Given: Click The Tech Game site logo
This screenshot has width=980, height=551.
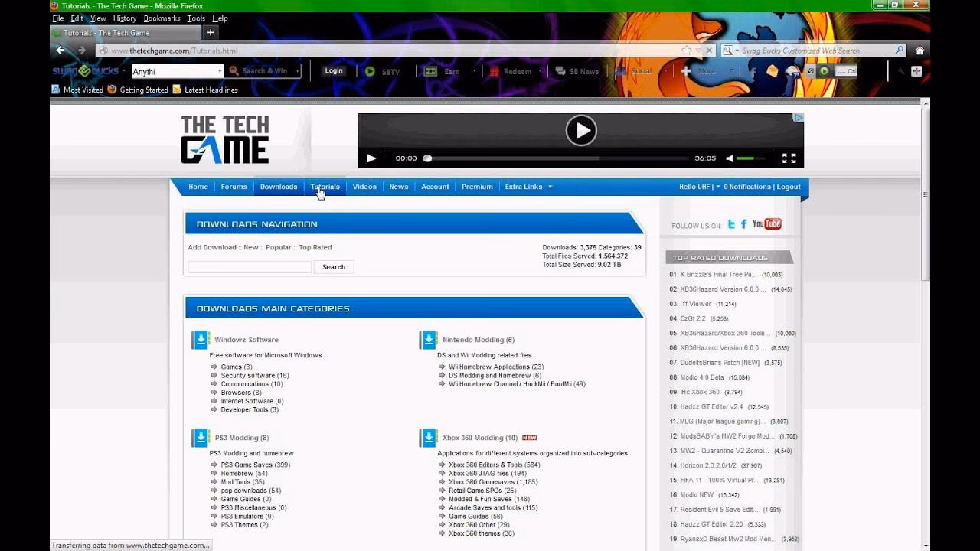Looking at the screenshot, I should [x=224, y=140].
